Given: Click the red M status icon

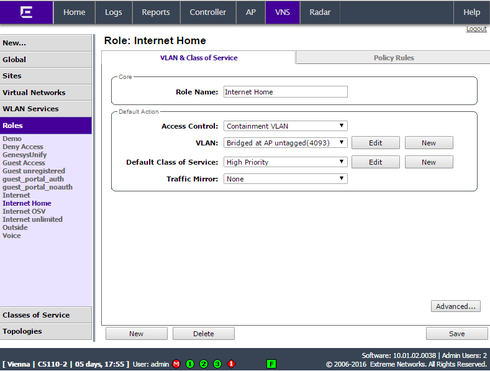Looking at the screenshot, I should pos(176,364).
